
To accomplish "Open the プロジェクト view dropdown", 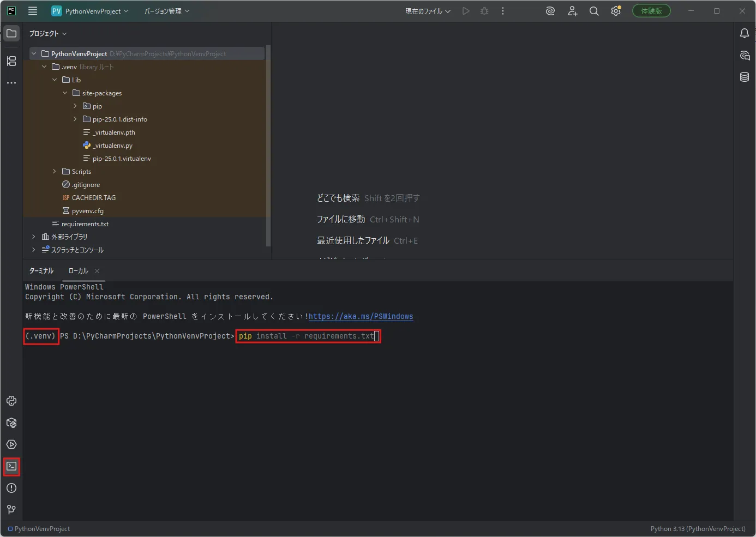I will 48,33.
